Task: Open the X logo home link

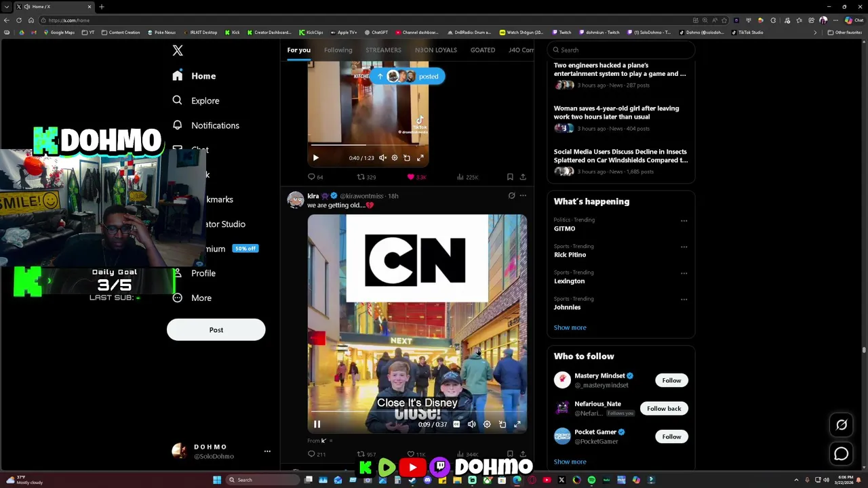Action: [x=178, y=50]
